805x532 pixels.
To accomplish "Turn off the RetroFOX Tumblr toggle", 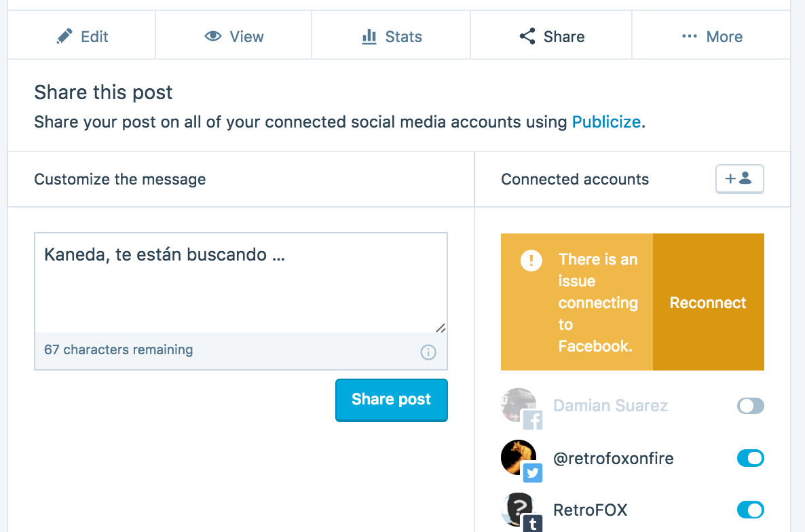I will 750,510.
